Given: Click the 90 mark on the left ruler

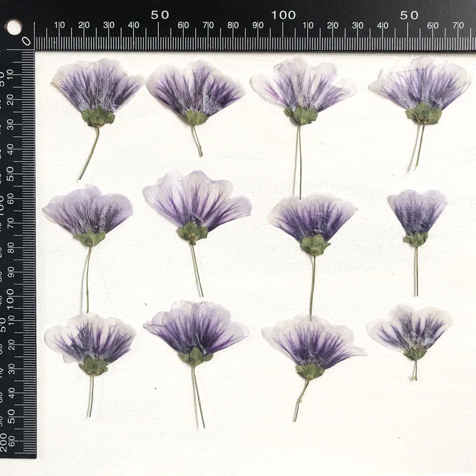Looking at the screenshot, I should pyautogui.click(x=10, y=273).
